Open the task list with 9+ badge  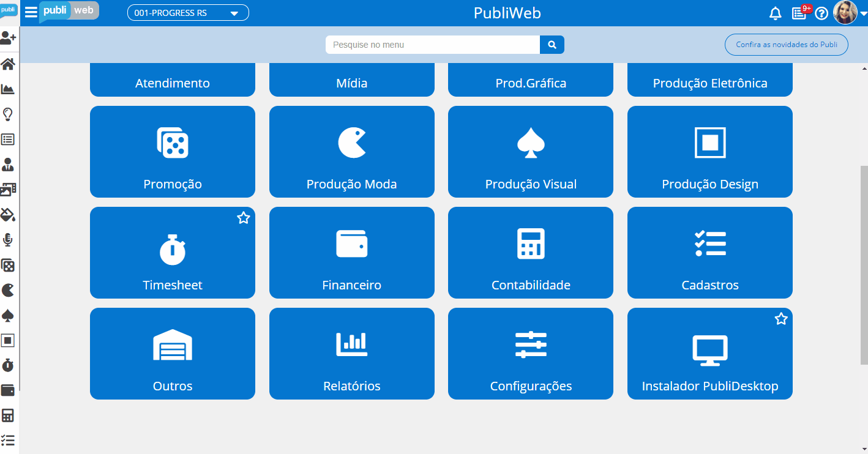[799, 13]
